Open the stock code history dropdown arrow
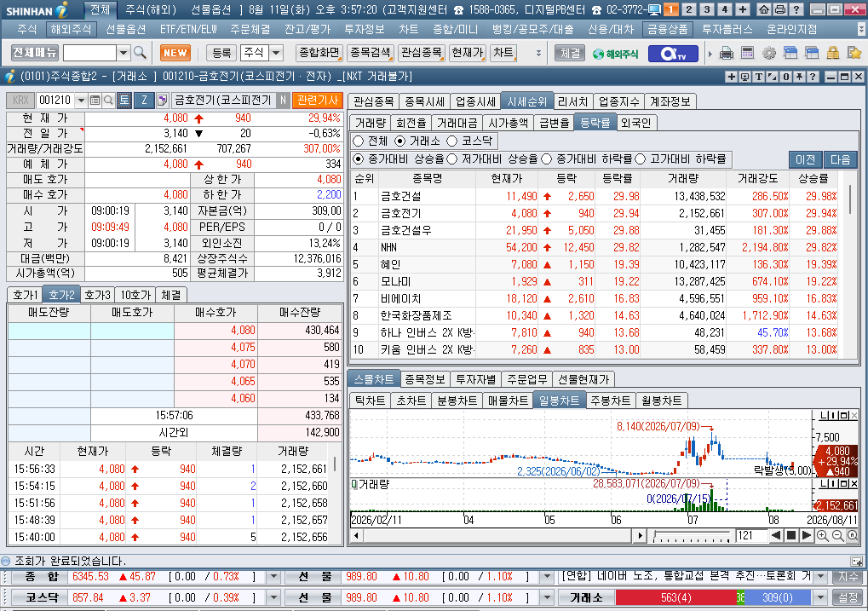The width and height of the screenshot is (868, 611). 82,101
